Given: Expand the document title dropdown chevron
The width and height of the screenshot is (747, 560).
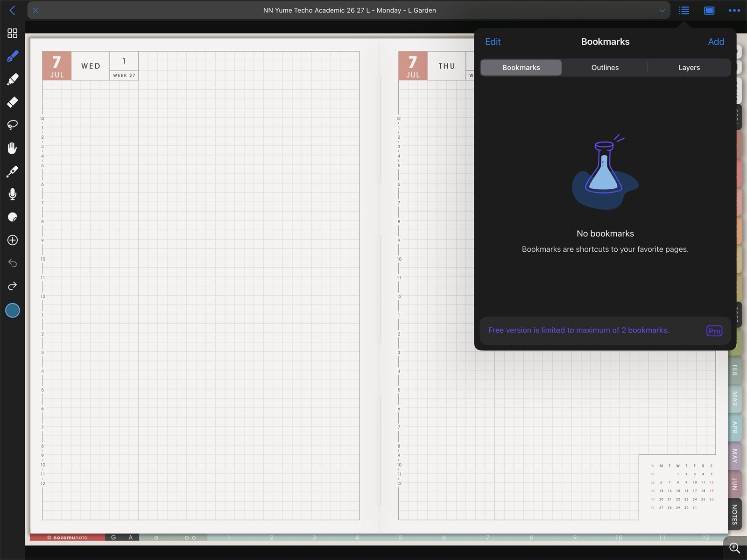Looking at the screenshot, I should tap(662, 10).
